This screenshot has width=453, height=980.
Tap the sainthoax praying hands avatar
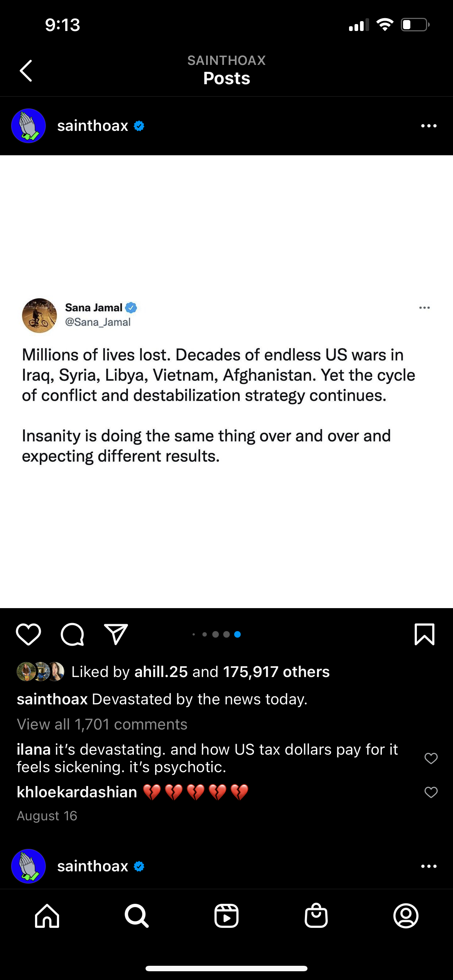(28, 126)
